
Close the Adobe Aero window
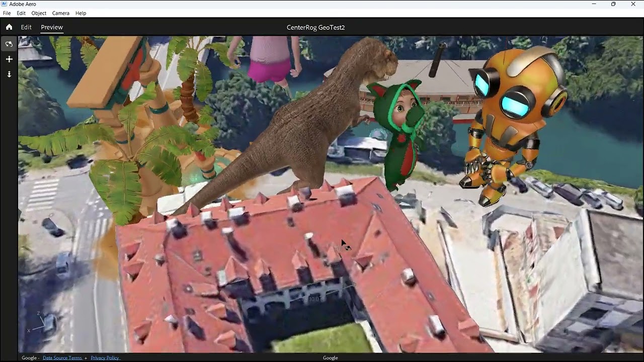pyautogui.click(x=633, y=4)
